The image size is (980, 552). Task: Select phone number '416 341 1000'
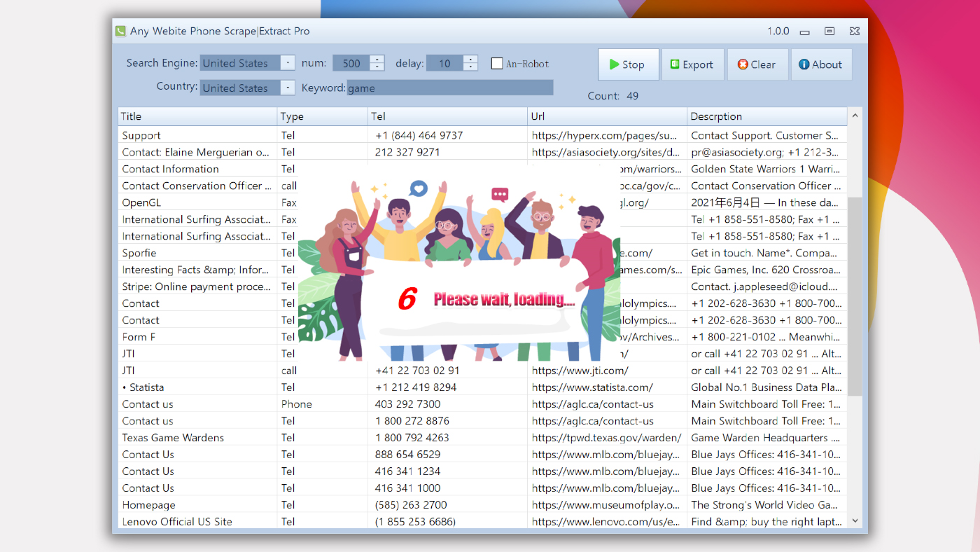pyautogui.click(x=448, y=488)
